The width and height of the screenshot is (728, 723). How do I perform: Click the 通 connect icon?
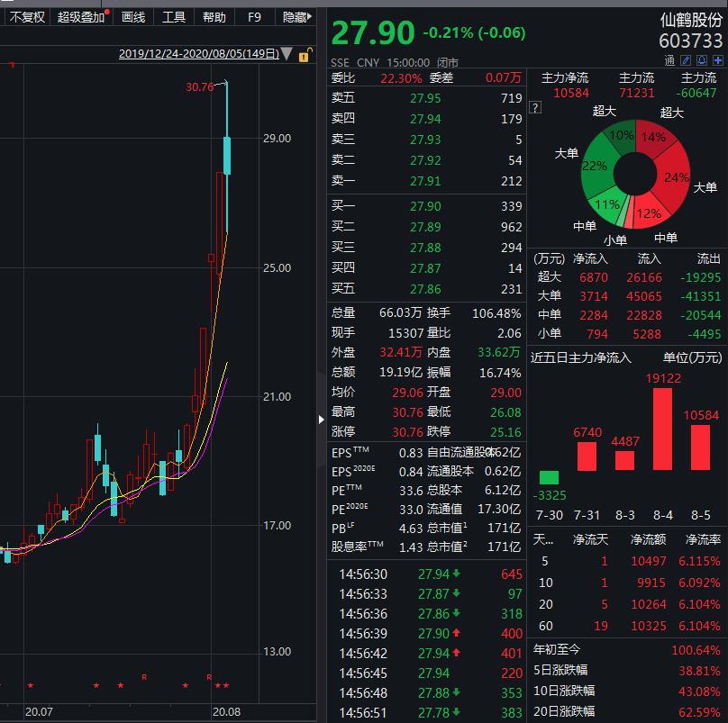669,60
